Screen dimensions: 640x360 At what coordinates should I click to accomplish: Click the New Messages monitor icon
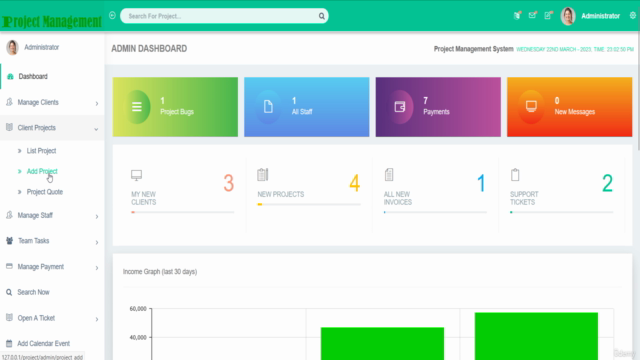click(531, 107)
